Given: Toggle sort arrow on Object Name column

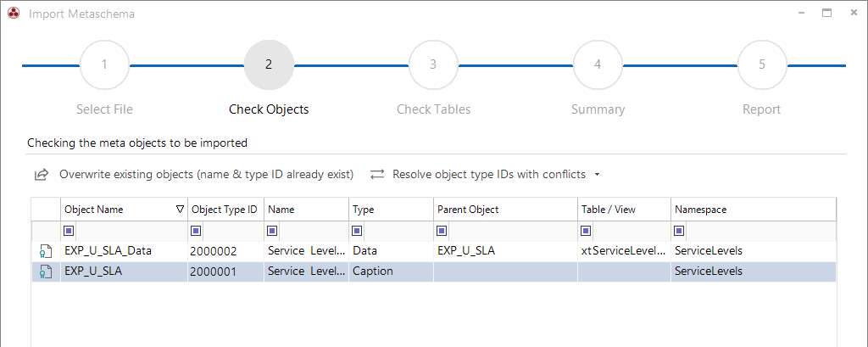Looking at the screenshot, I should pos(180,210).
